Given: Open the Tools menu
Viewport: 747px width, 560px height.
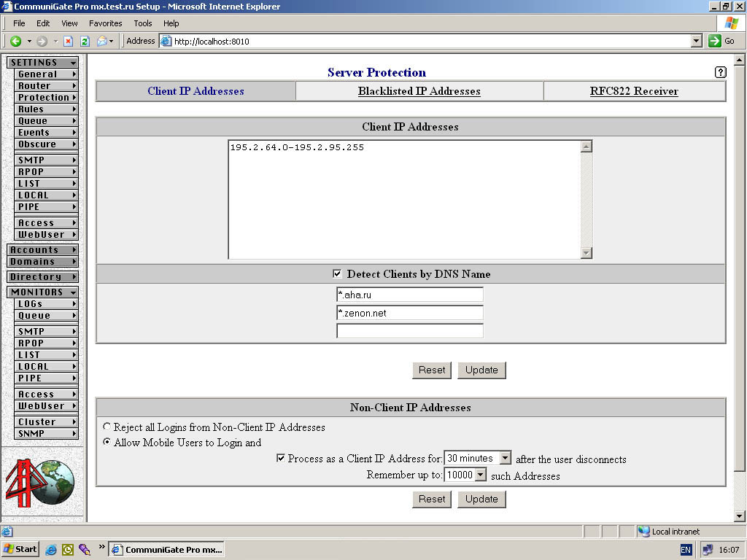Looking at the screenshot, I should click(142, 23).
